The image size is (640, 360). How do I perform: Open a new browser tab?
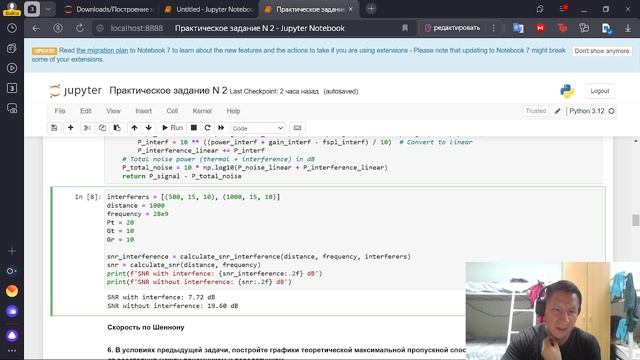tap(371, 9)
